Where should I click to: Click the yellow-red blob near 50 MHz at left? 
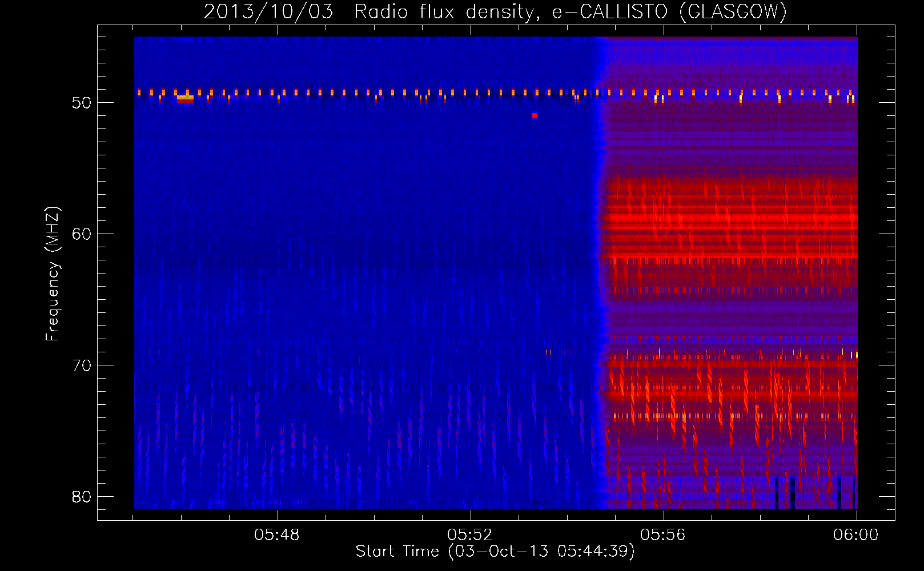[185, 99]
